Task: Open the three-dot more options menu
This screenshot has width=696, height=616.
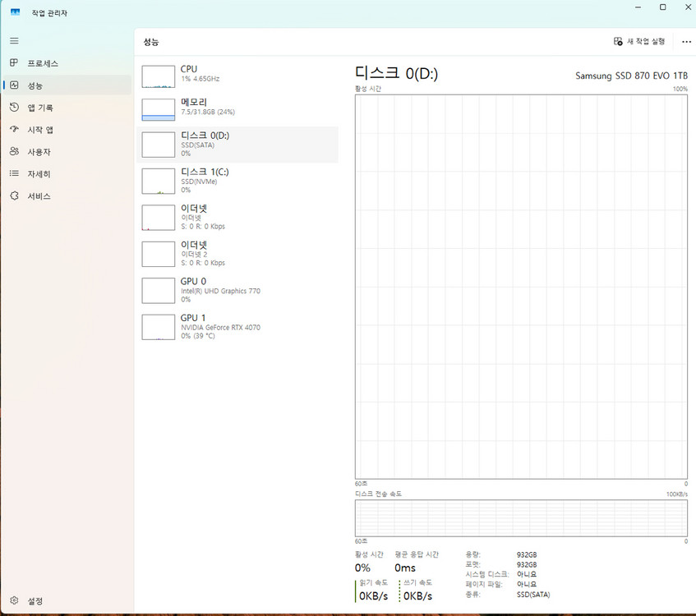Action: [686, 41]
